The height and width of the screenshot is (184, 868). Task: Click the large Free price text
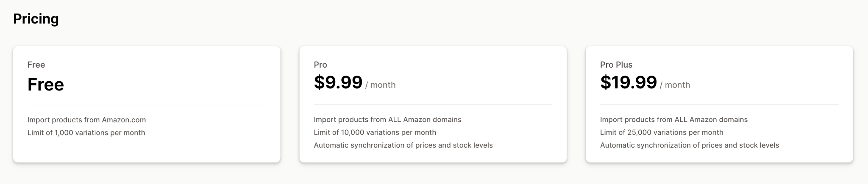pos(46,85)
